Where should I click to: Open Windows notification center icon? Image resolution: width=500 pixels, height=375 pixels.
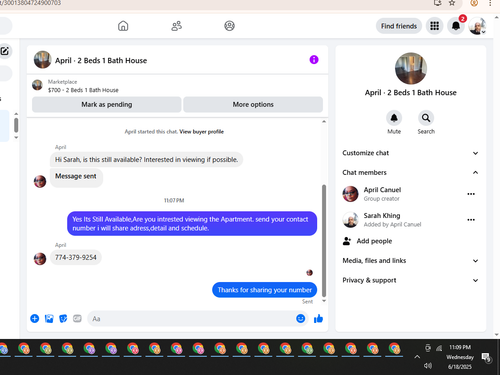pos(487,357)
